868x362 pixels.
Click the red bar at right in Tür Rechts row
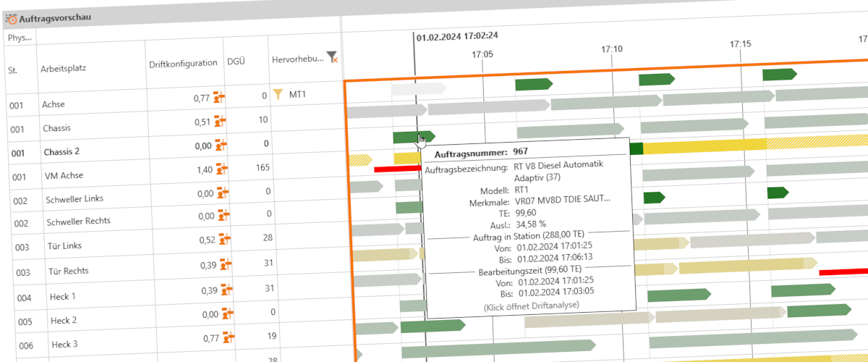pos(843,272)
